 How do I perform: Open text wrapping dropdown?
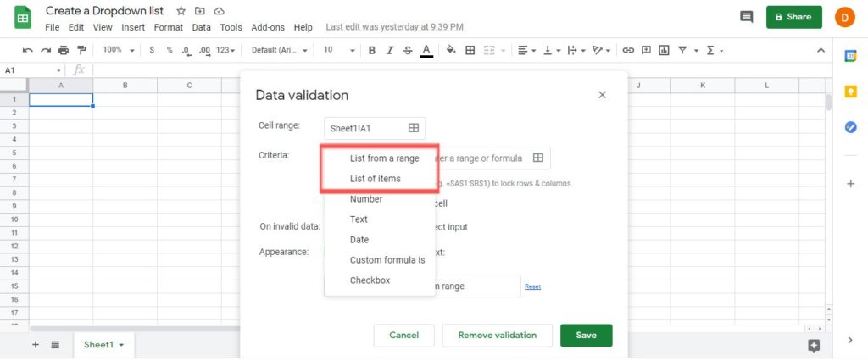point(576,50)
